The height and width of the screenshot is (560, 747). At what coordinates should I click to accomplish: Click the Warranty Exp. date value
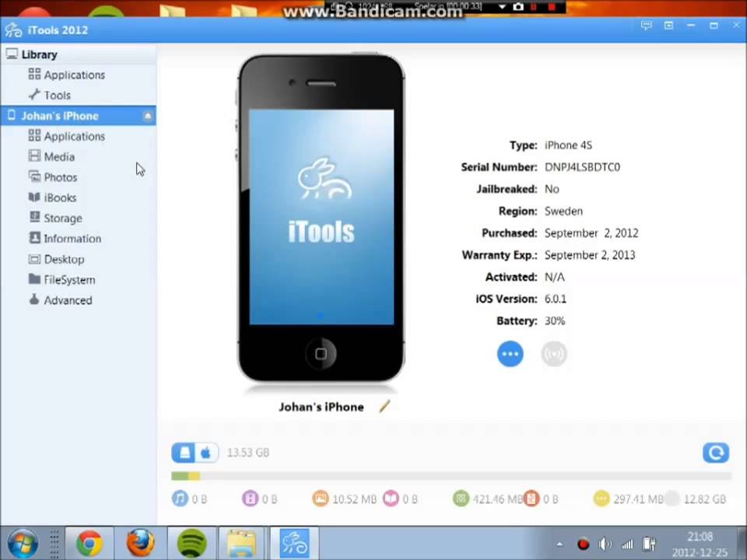tap(590, 255)
